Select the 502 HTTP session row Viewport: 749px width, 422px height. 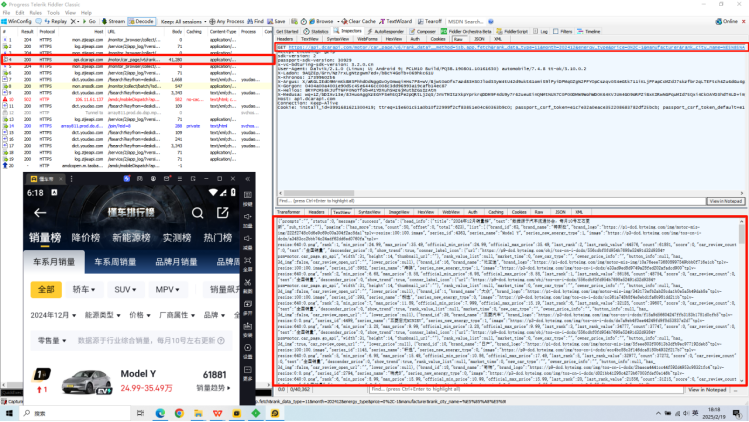(x=138, y=99)
